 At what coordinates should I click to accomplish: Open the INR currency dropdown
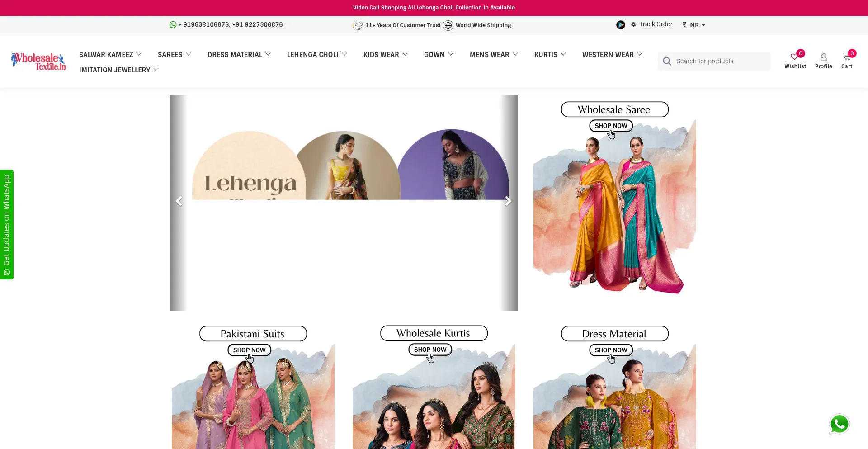pos(693,25)
